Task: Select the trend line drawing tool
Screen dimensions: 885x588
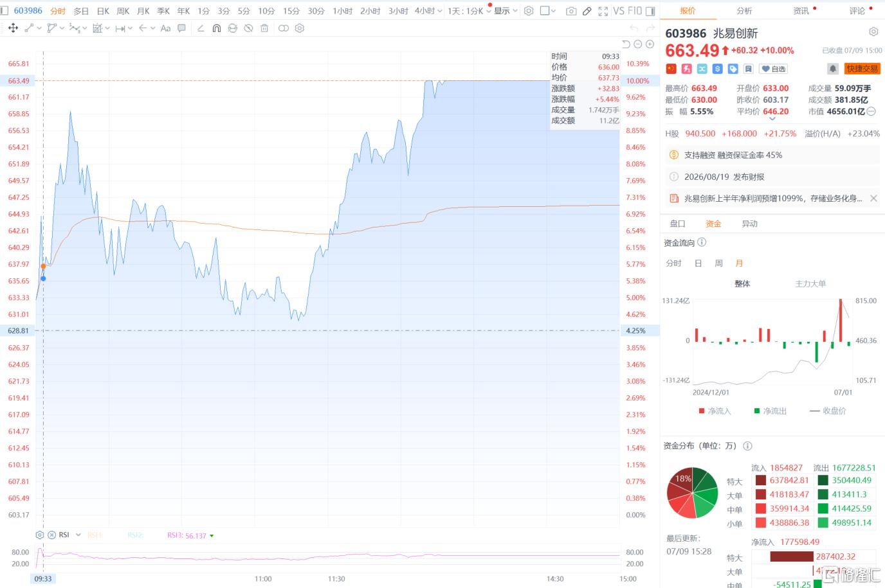Action: 29,28
